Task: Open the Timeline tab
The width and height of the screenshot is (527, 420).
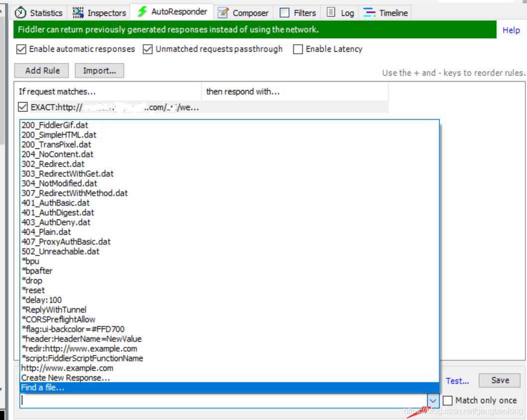Action: (385, 13)
